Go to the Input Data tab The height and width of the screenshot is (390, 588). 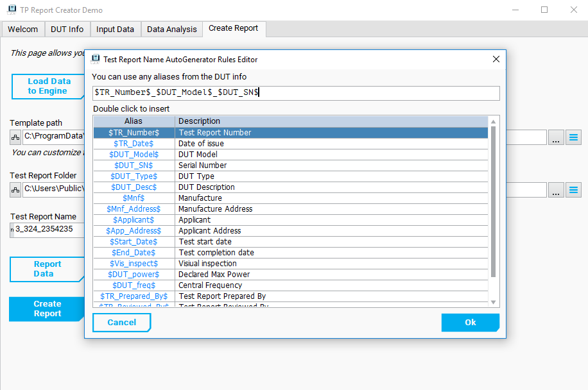[x=116, y=30]
